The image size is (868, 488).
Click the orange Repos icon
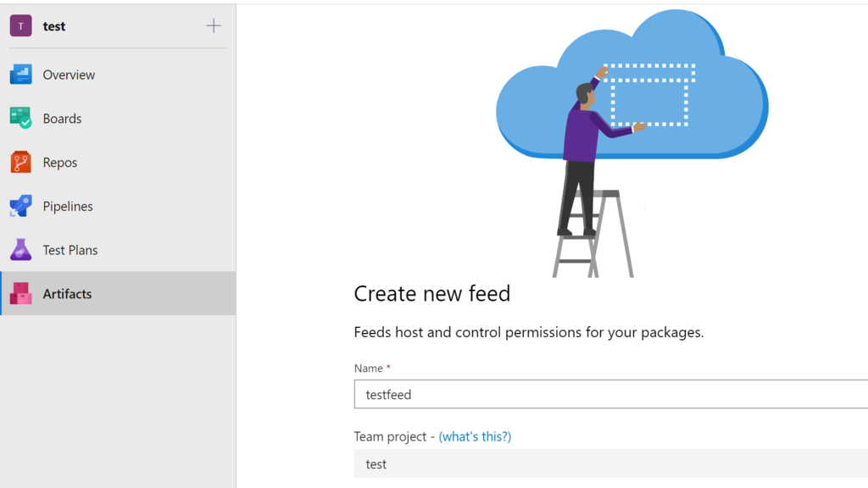(x=20, y=162)
